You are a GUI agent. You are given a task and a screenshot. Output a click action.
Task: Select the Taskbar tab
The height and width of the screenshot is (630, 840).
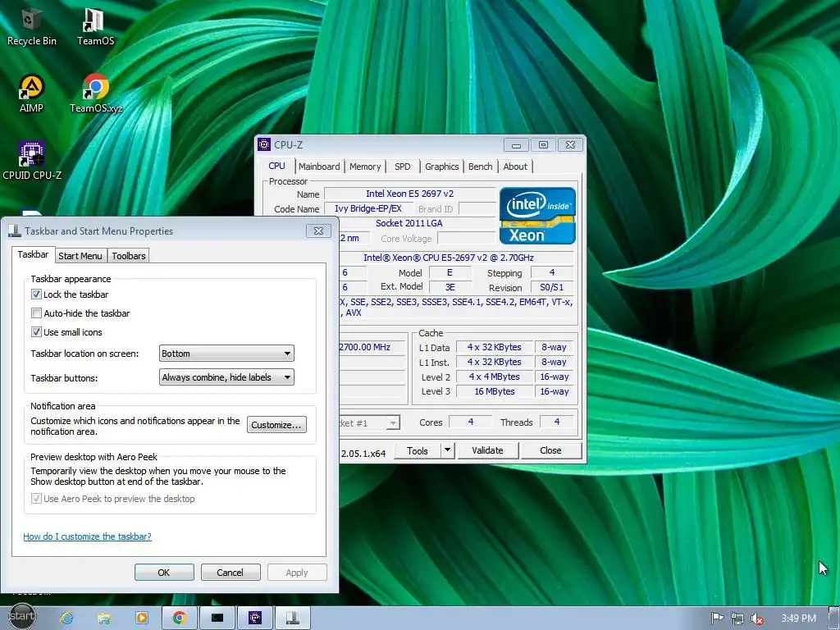point(33,254)
